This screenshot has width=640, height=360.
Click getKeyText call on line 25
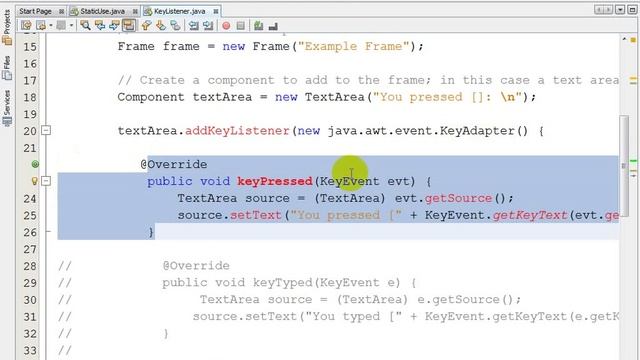point(530,215)
